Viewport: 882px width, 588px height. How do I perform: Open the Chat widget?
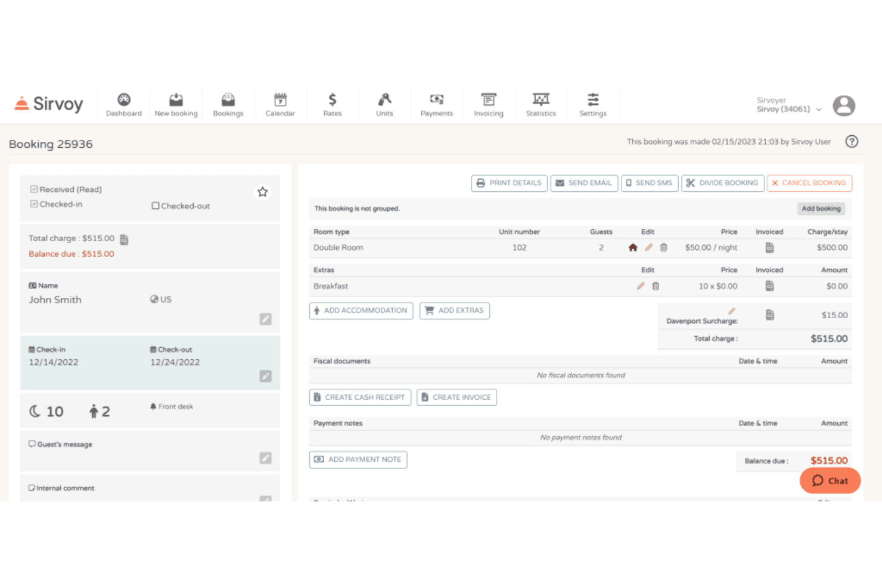click(x=830, y=481)
